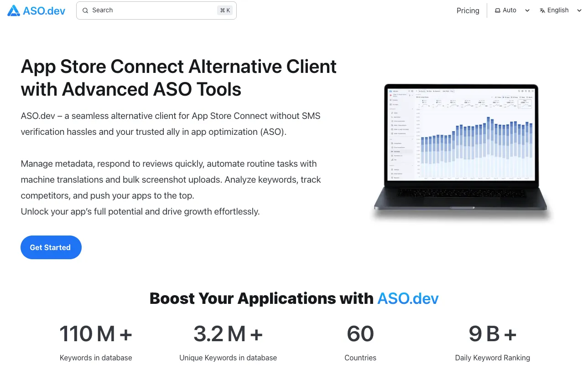The image size is (588, 369).
Task: Click the blue ASO.dev link in heading
Action: tap(408, 298)
